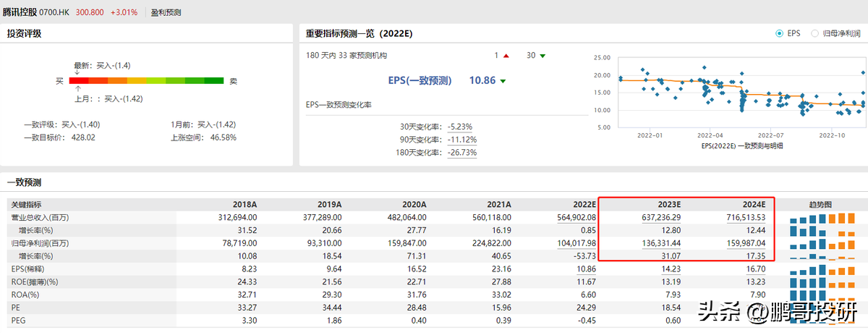This screenshot has height=333, width=868.
Task: Click the 90天变化率 value -11.12%
Action: click(461, 139)
